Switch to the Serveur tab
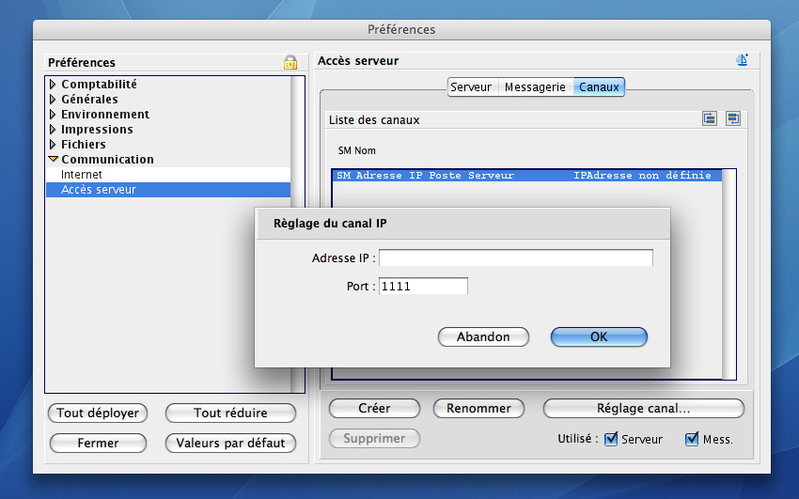 471,87
